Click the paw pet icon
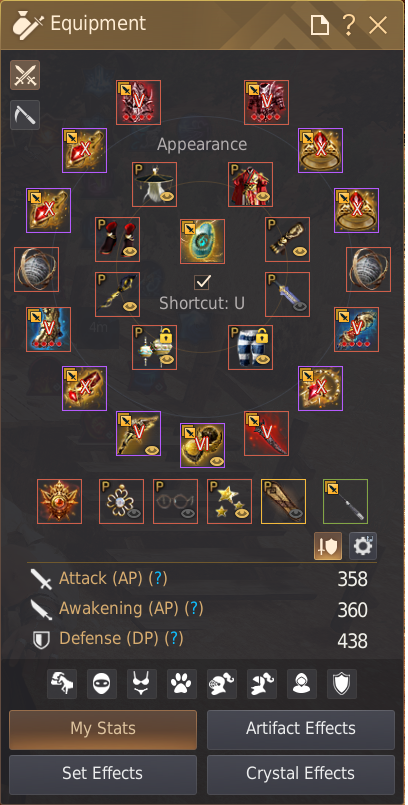This screenshot has width=408, height=805. pyautogui.click(x=182, y=683)
